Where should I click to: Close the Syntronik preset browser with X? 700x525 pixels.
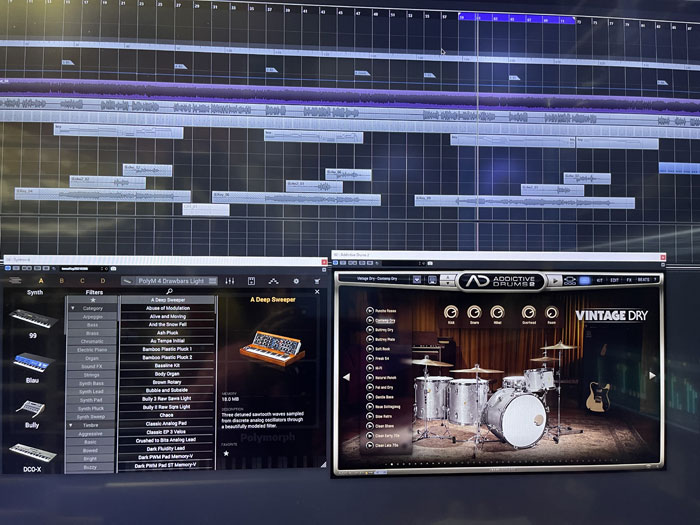pyautogui.click(x=317, y=292)
